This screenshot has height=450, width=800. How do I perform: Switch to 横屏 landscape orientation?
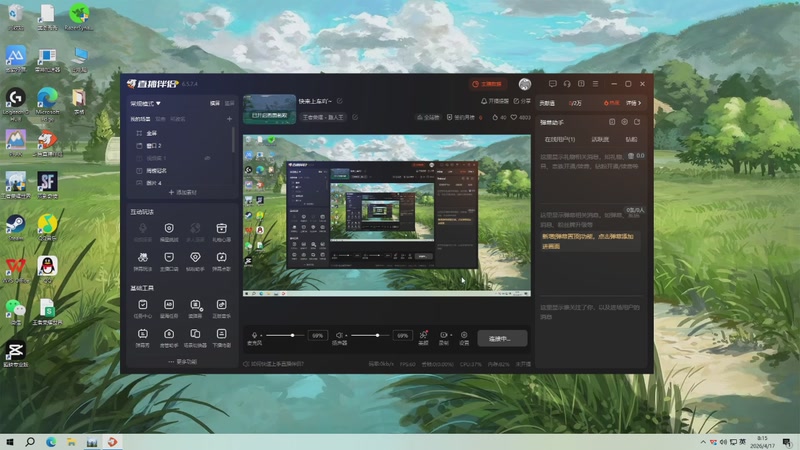(x=215, y=103)
